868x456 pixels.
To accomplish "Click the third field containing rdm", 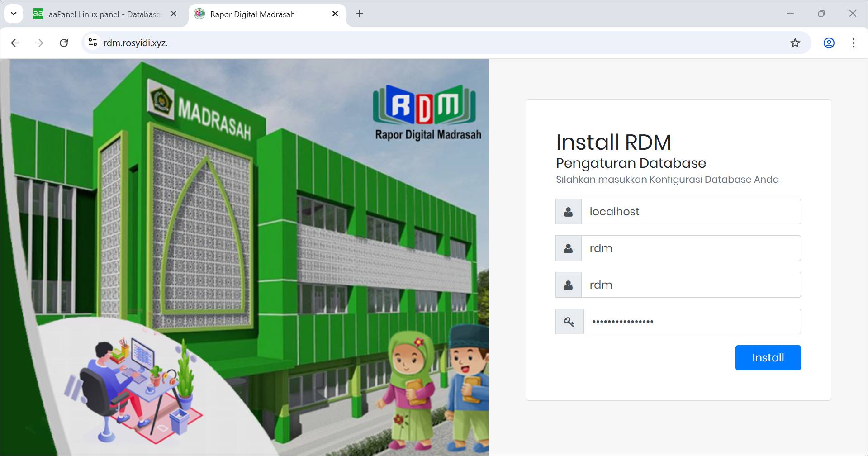I will (x=690, y=285).
